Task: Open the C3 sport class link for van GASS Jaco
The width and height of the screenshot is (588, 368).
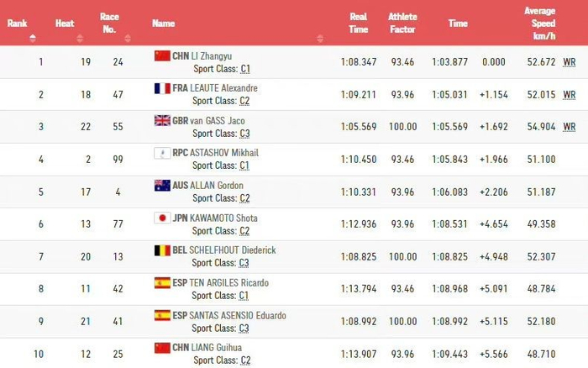Action: pos(244,133)
